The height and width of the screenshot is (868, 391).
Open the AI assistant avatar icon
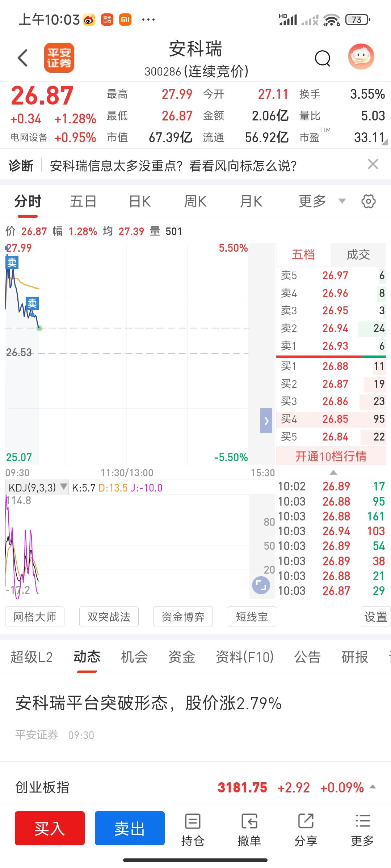coord(361,57)
